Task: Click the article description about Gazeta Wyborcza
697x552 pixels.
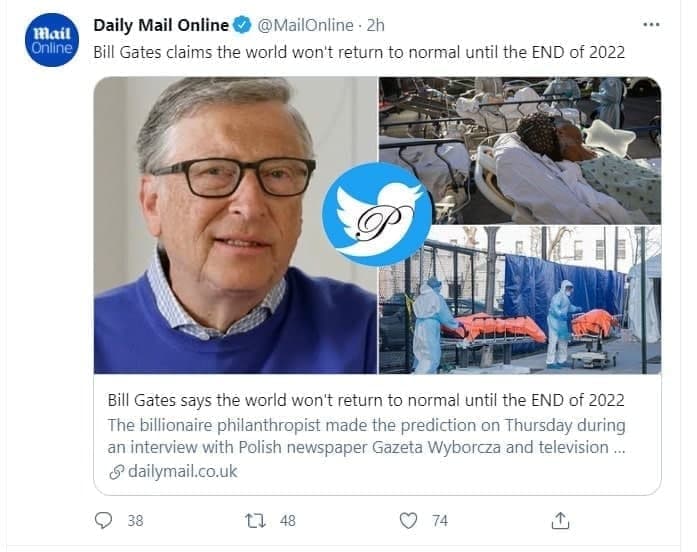Action: (x=366, y=436)
